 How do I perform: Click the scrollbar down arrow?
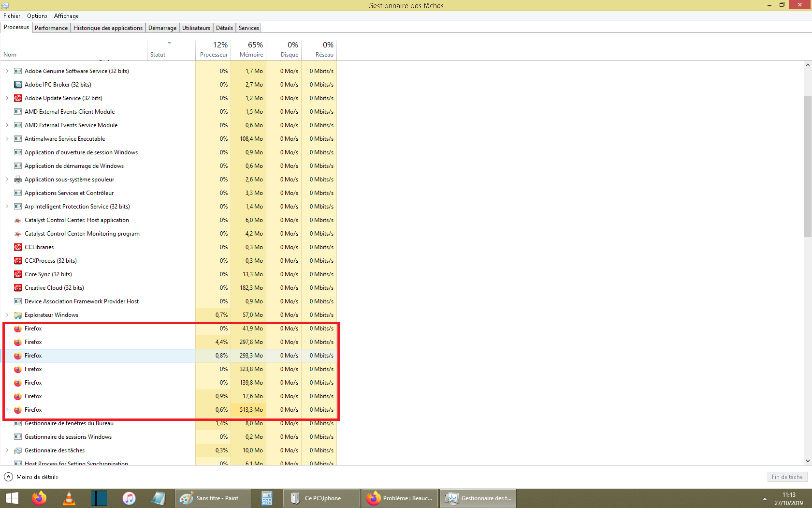click(808, 461)
